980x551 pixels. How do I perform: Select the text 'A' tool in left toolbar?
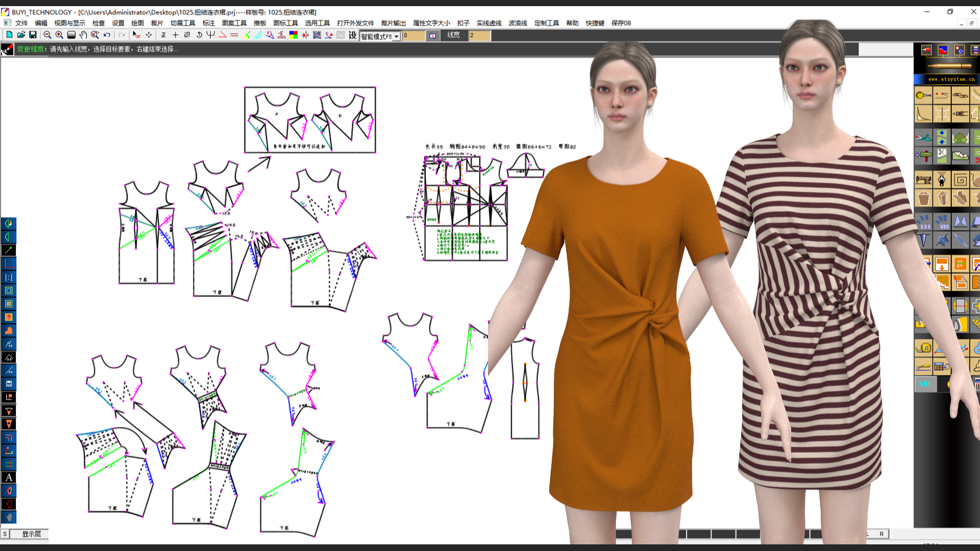[x=9, y=478]
